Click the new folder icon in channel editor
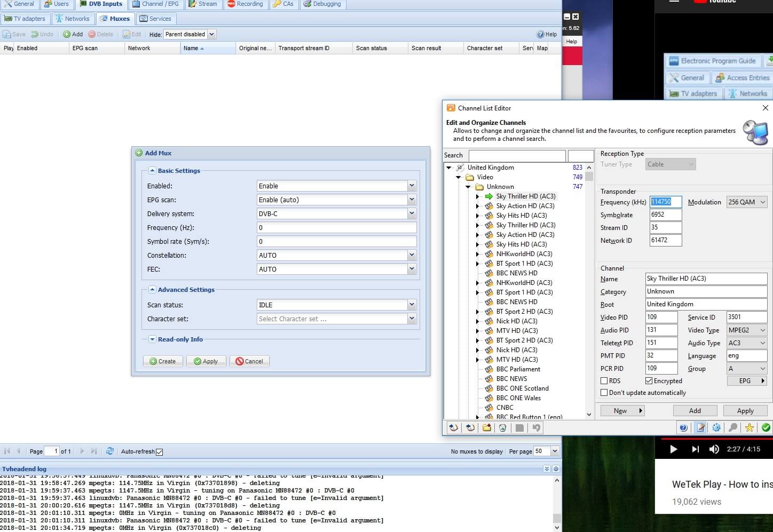This screenshot has width=773, height=532. coord(487,427)
